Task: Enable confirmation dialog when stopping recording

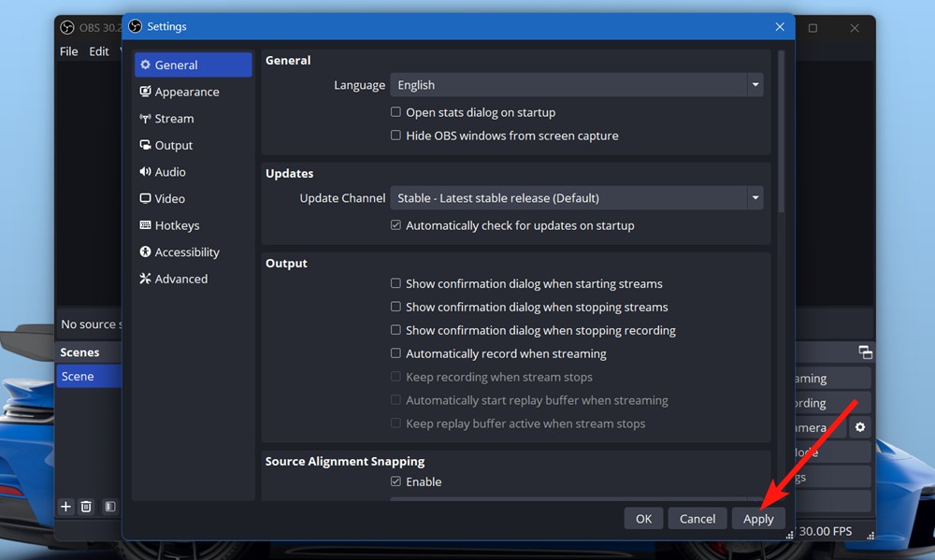Action: [x=396, y=329]
